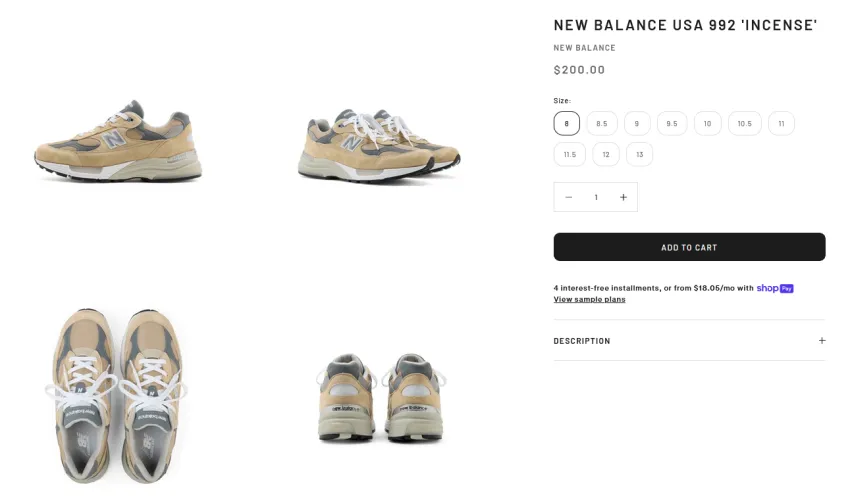
Task: Increase quantity with the plus icon
Action: point(623,197)
